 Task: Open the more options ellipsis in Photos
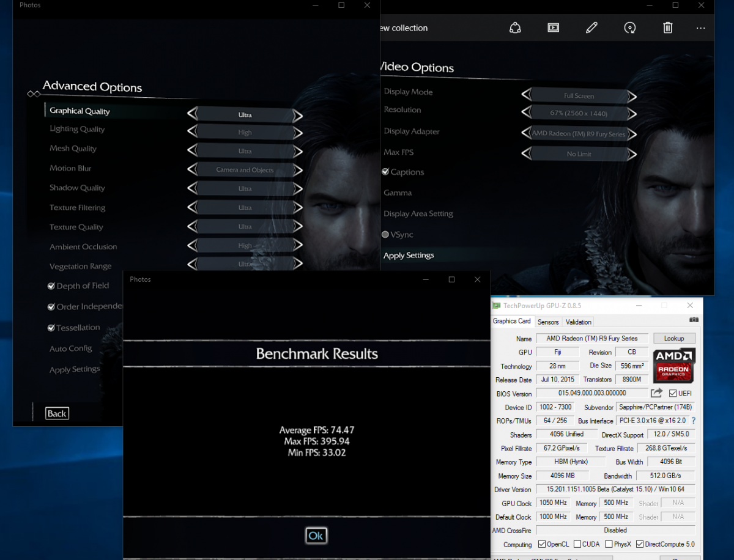[701, 28]
